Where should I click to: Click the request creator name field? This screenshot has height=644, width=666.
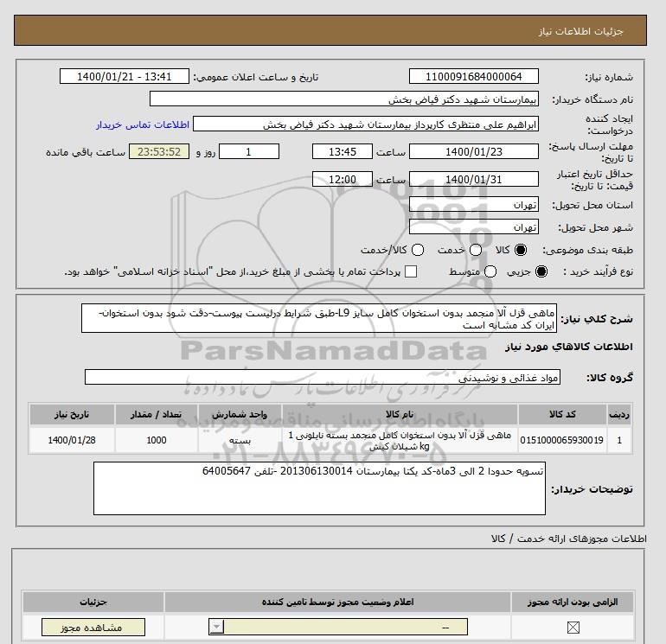(x=366, y=124)
